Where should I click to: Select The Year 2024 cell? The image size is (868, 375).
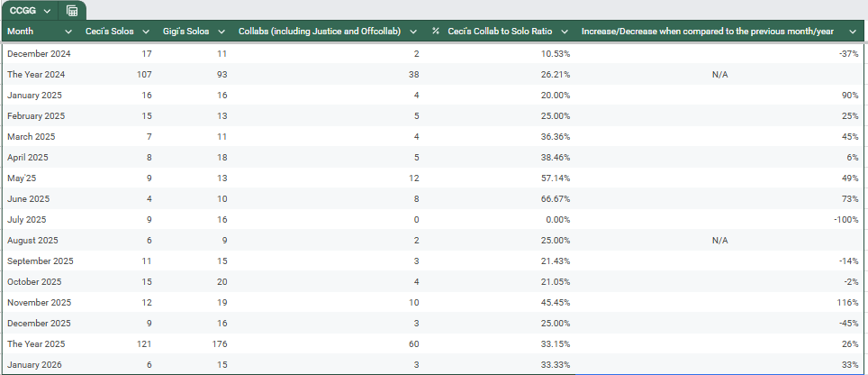click(x=35, y=75)
